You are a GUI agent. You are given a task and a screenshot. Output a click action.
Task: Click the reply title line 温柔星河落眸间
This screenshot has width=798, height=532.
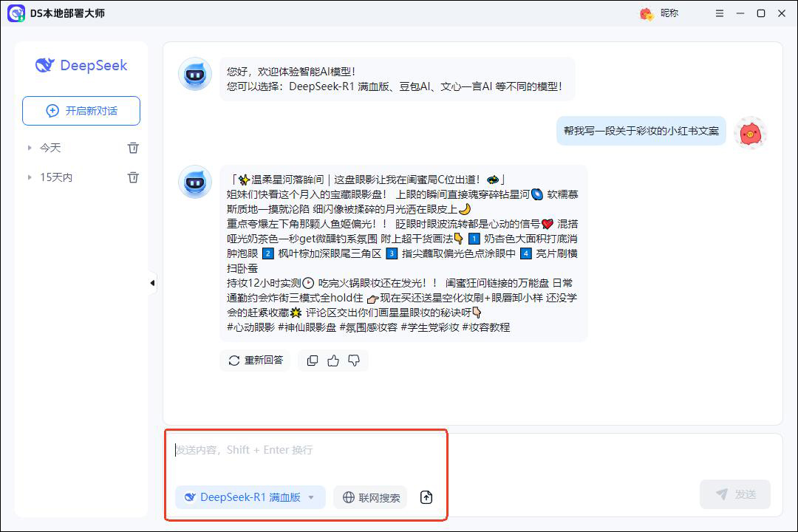[x=366, y=180]
